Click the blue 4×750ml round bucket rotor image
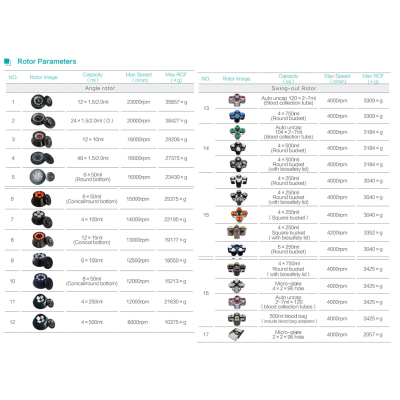The image size is (400, 400). coord(237,116)
